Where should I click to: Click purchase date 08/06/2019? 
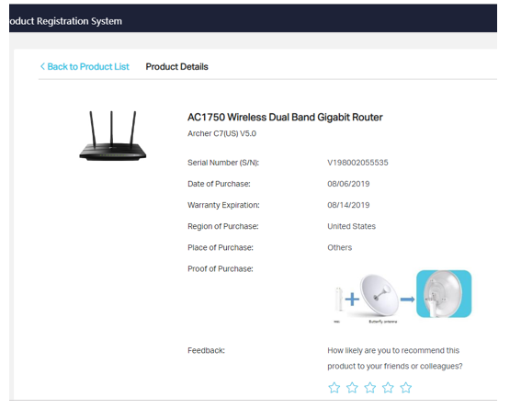(348, 184)
